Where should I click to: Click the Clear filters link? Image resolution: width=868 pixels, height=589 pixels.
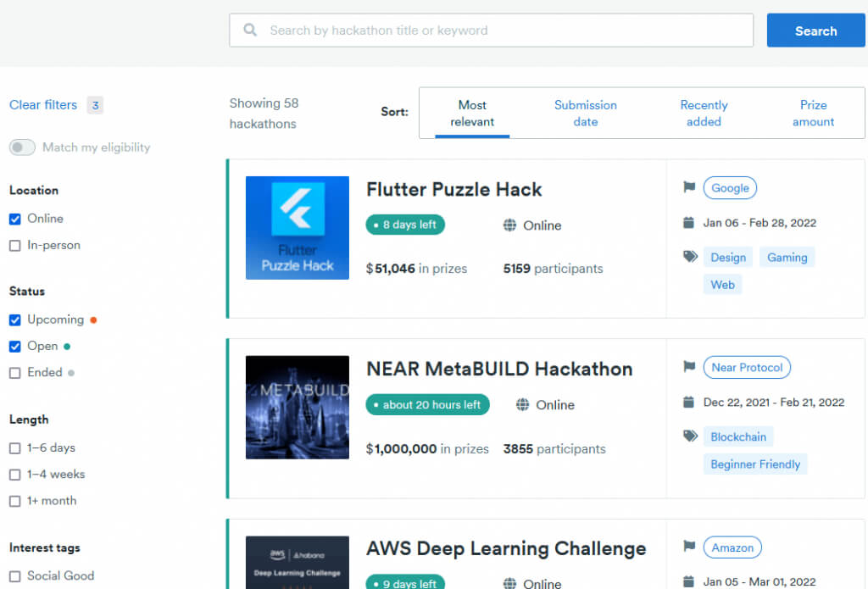pyautogui.click(x=43, y=104)
